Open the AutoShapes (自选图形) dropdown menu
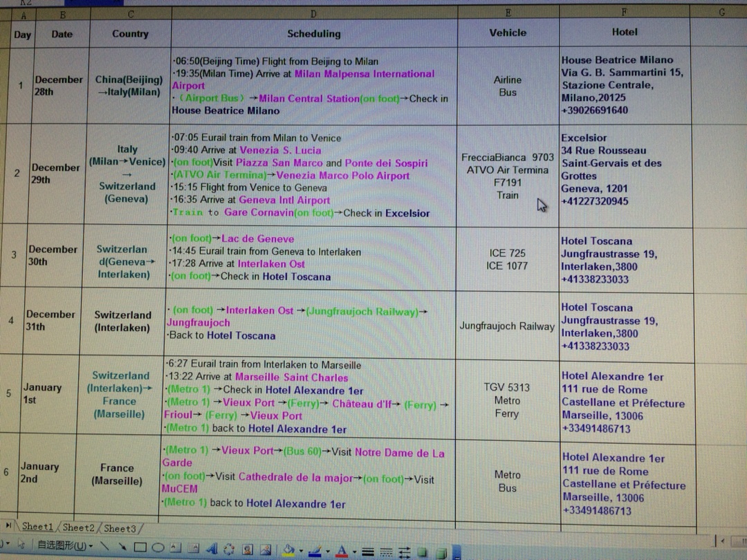 click(x=64, y=546)
